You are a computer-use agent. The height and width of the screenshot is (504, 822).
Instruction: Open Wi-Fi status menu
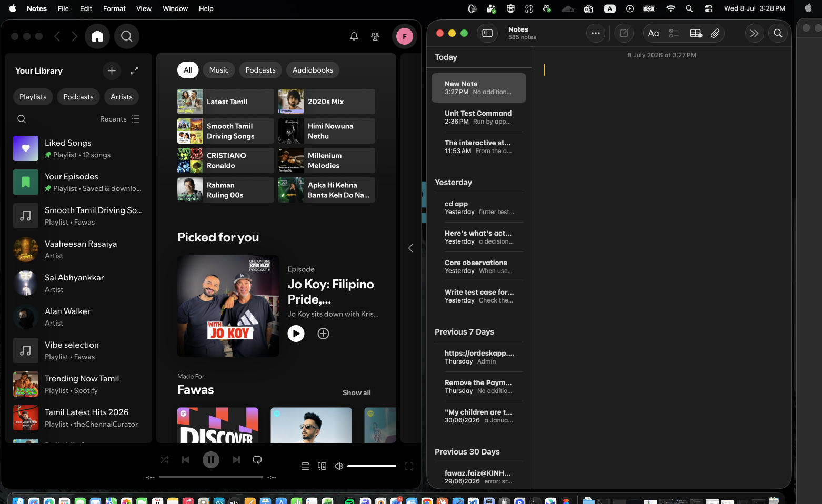point(670,8)
